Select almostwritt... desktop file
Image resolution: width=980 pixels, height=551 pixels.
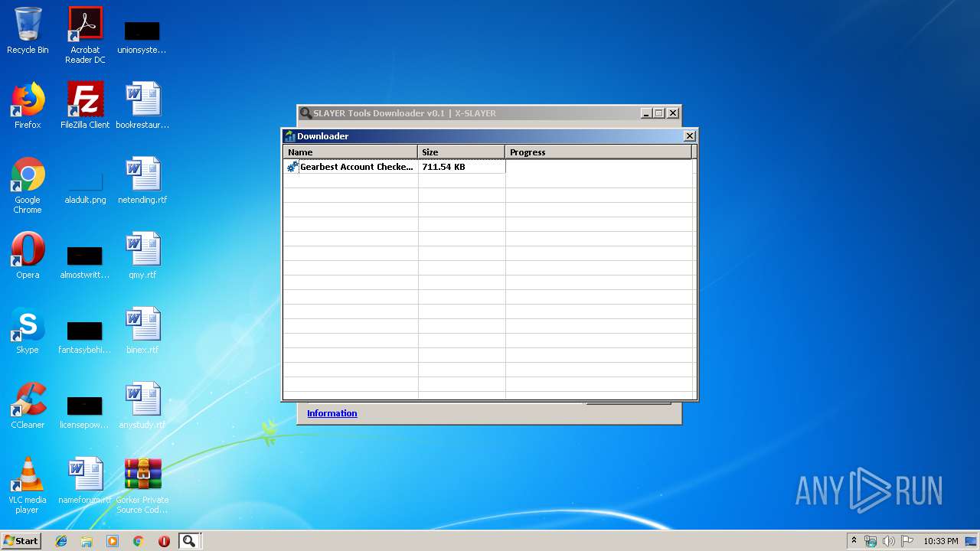85,262
